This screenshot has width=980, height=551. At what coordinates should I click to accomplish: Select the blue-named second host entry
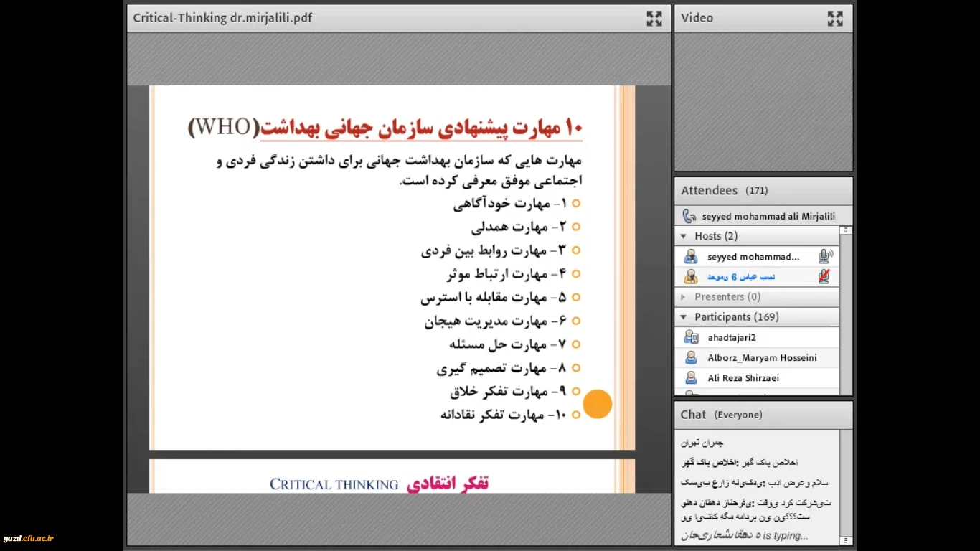point(741,276)
